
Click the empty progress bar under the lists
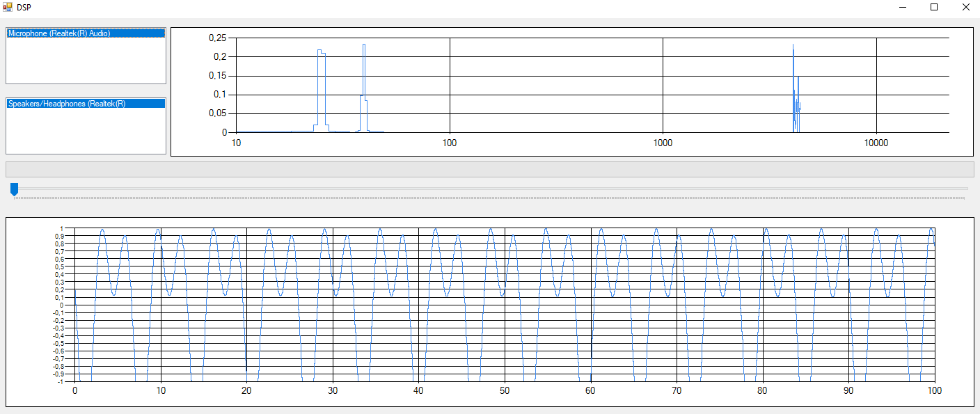[x=489, y=169]
